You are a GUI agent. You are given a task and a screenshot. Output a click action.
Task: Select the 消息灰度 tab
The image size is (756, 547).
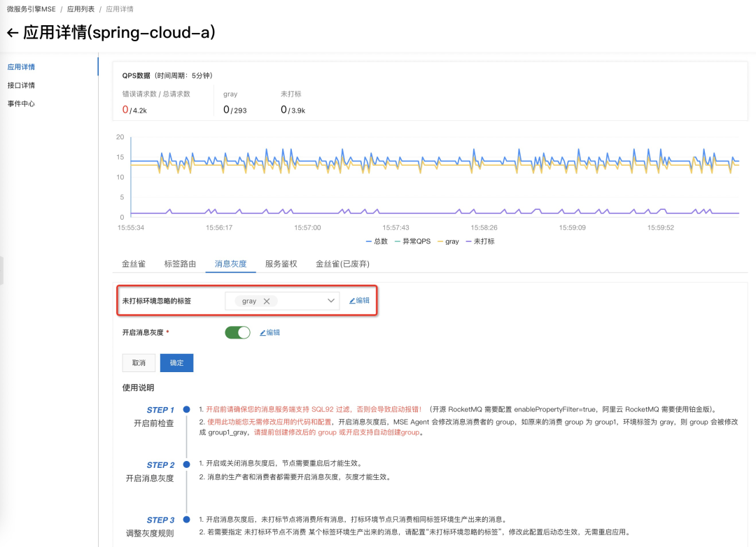[x=230, y=264]
